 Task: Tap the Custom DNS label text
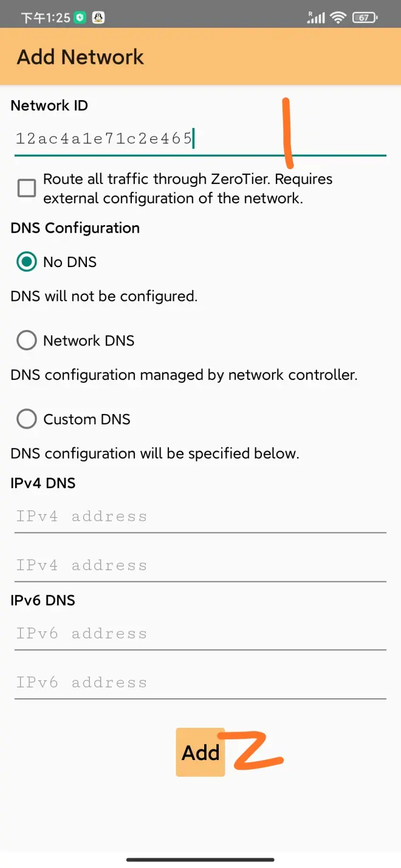tap(87, 419)
